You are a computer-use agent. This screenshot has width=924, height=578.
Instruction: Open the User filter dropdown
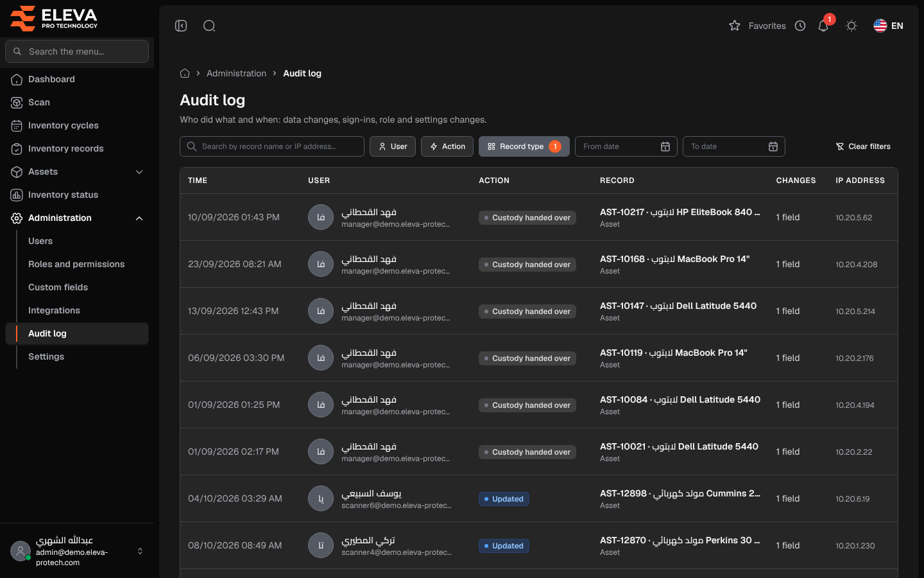pos(393,146)
